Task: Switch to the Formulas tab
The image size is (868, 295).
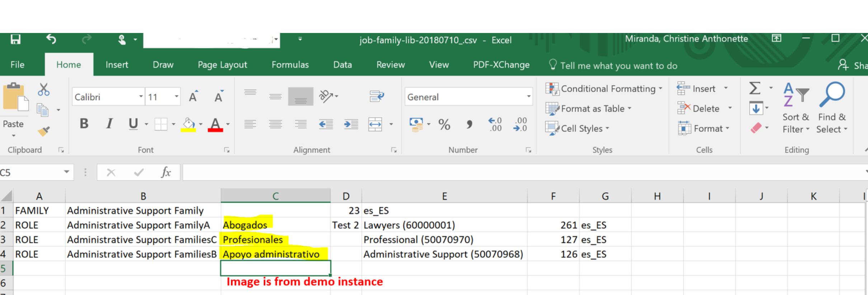Action: [x=290, y=65]
